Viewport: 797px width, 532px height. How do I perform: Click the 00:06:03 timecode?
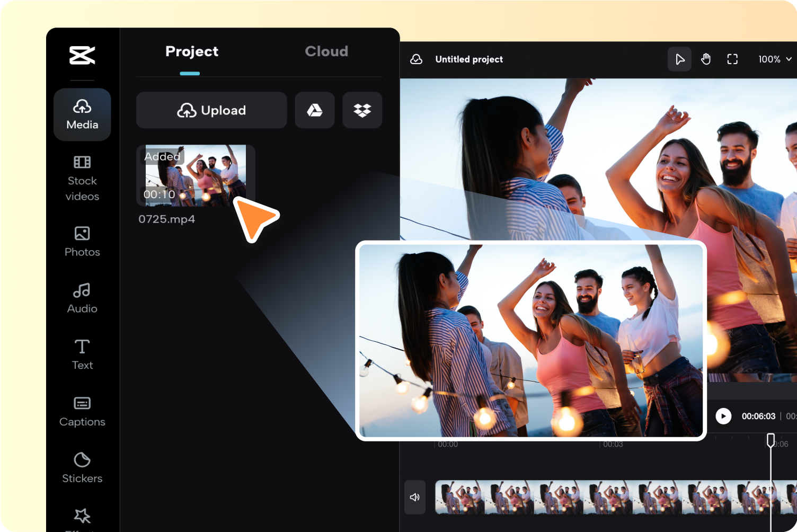pos(758,416)
